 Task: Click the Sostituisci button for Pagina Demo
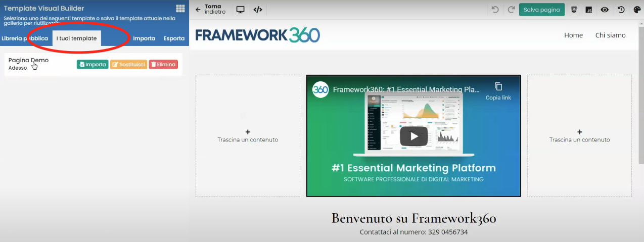point(128,65)
